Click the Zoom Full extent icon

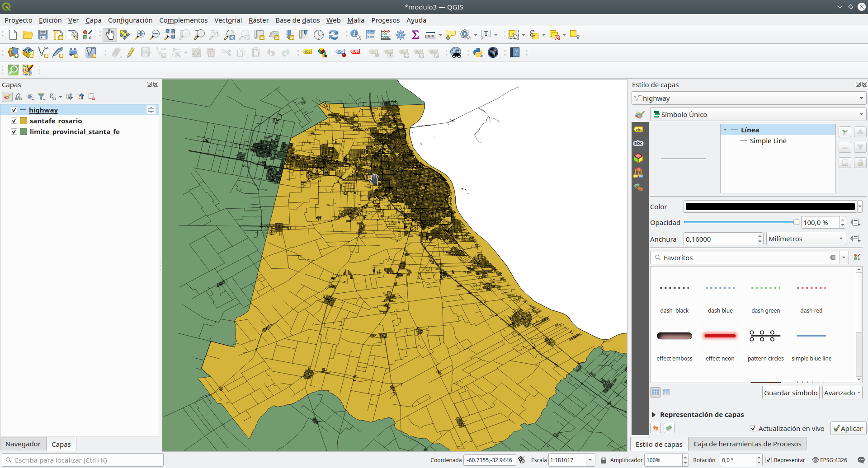click(x=170, y=35)
